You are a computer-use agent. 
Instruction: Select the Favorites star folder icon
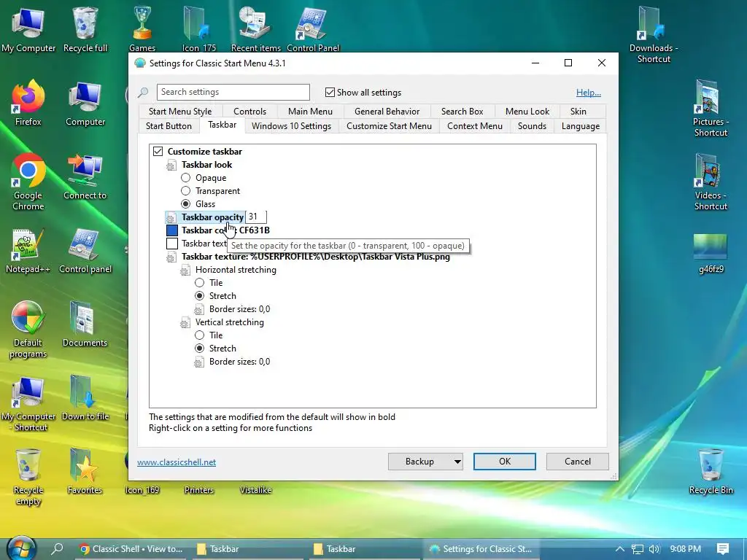85,472
